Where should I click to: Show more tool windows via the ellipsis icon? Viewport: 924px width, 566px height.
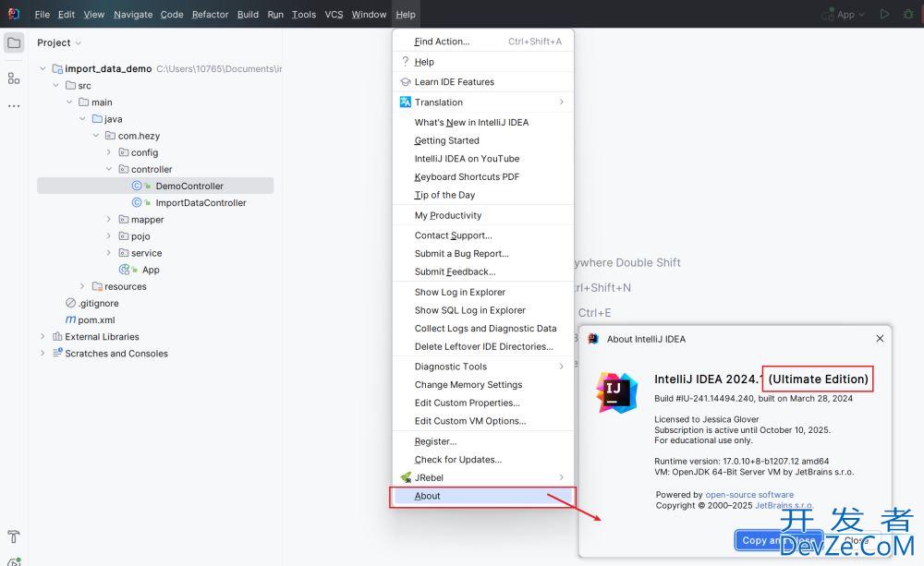pos(14,106)
